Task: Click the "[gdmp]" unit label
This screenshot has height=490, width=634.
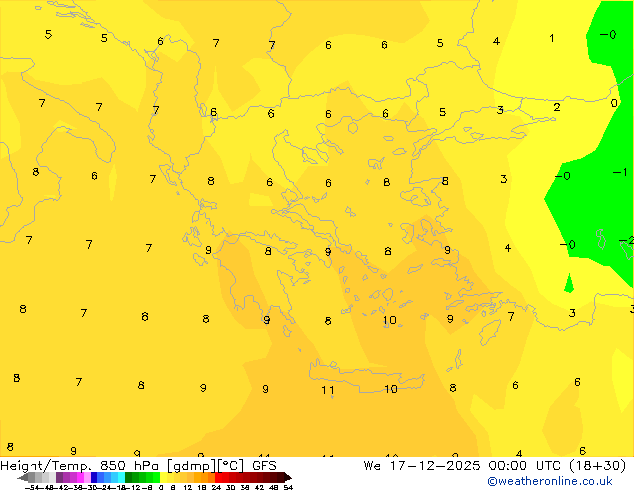Action: 192,466
